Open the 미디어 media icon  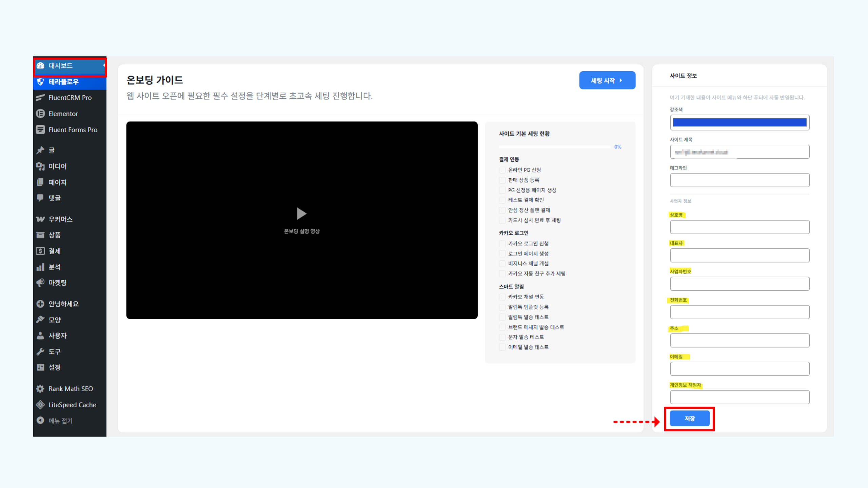click(x=40, y=166)
